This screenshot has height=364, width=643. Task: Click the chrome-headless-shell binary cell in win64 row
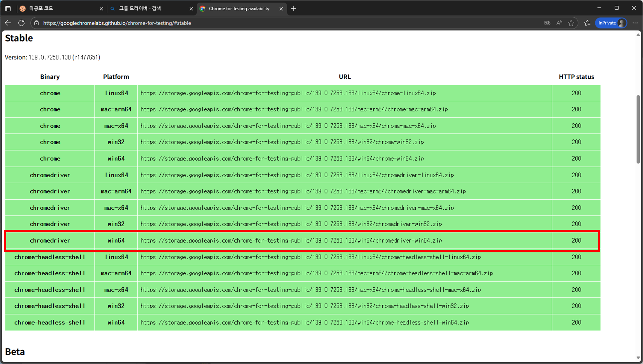[x=50, y=322]
